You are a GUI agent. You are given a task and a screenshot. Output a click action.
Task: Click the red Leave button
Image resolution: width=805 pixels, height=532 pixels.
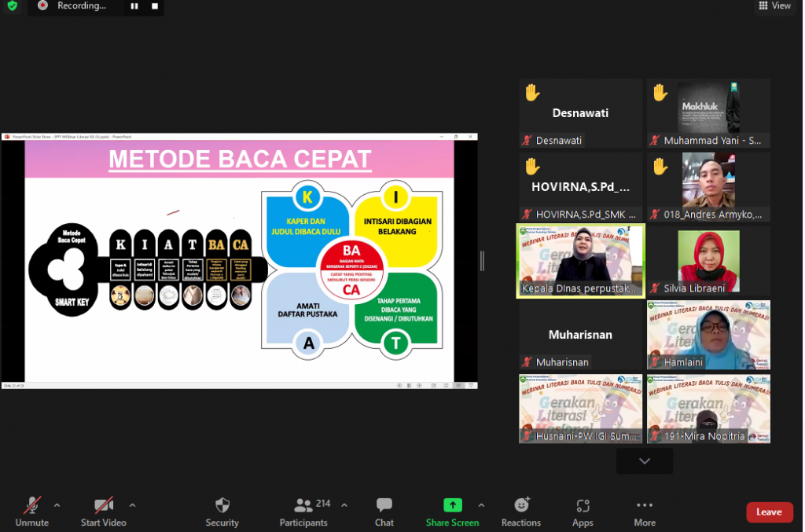(769, 512)
